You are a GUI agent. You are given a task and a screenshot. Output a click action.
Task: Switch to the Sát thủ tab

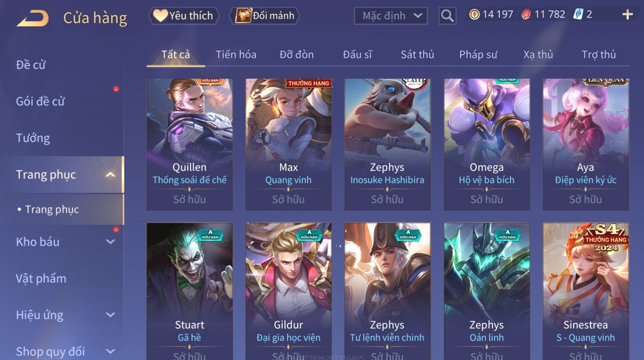coord(417,54)
